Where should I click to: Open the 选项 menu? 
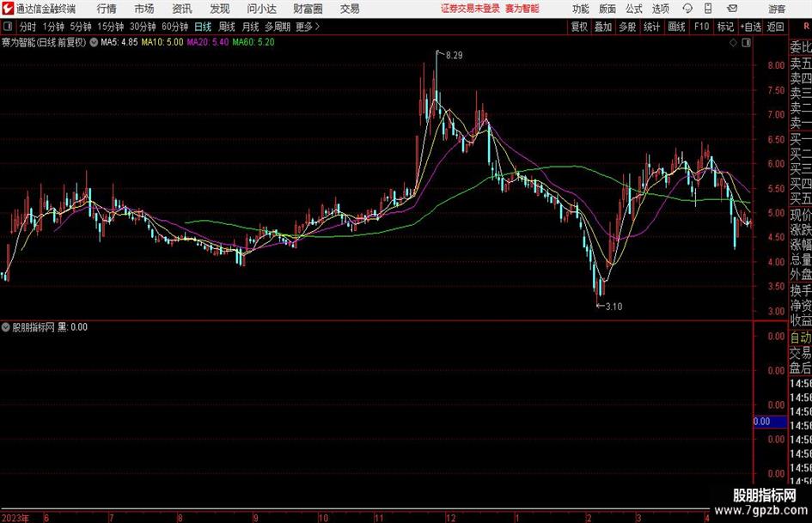pyautogui.click(x=660, y=9)
